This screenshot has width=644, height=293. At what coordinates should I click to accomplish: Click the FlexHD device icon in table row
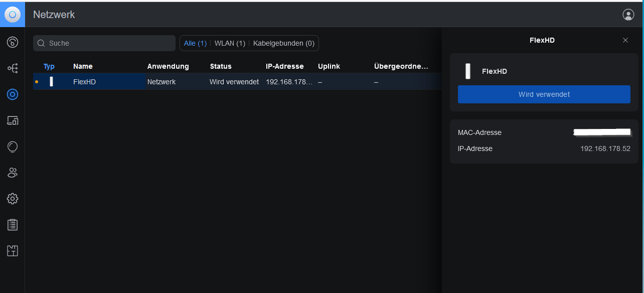[x=51, y=82]
